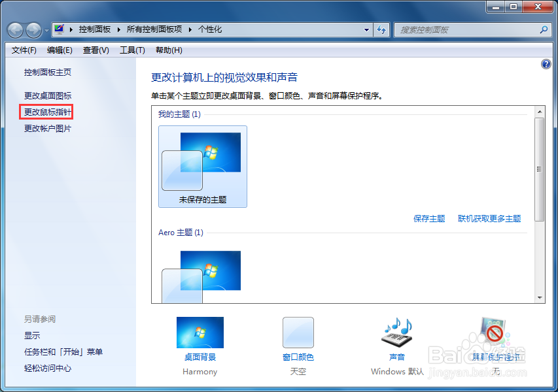The height and width of the screenshot is (392, 558).
Task: Click the Help question mark icon
Action: [546, 63]
